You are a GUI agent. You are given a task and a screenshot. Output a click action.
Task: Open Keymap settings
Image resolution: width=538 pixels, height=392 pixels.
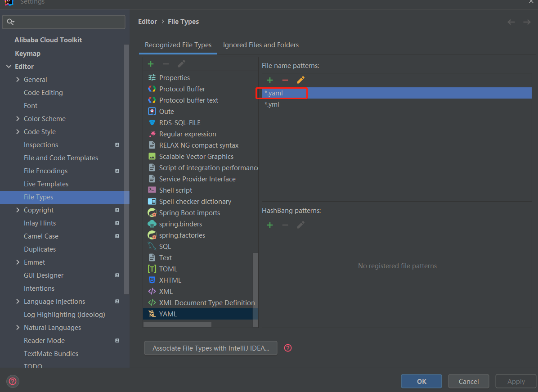(x=28, y=54)
